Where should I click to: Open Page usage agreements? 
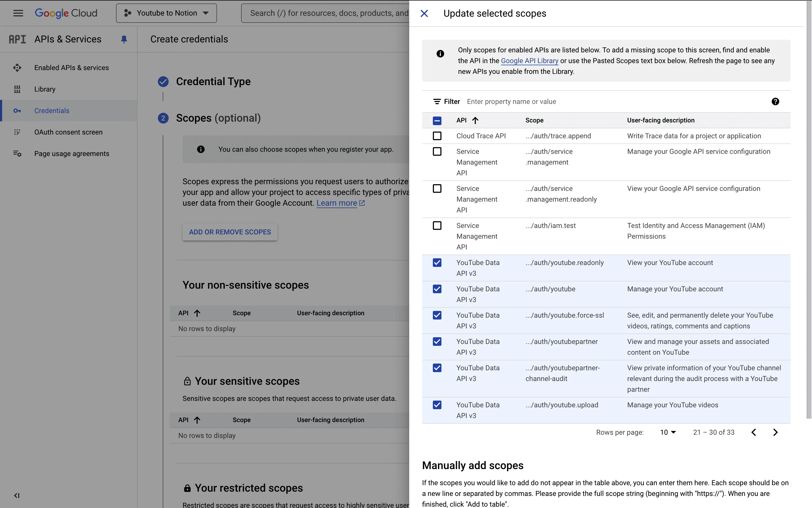68,154
